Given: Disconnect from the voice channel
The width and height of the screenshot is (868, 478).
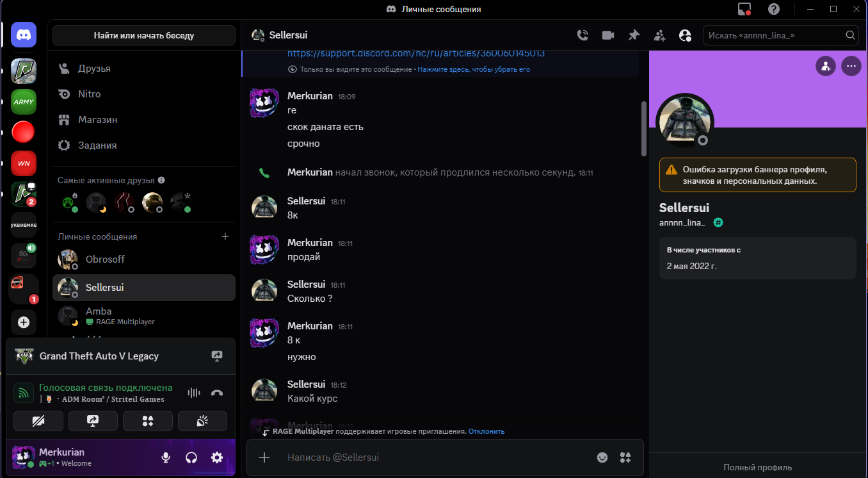Looking at the screenshot, I should pos(217,393).
